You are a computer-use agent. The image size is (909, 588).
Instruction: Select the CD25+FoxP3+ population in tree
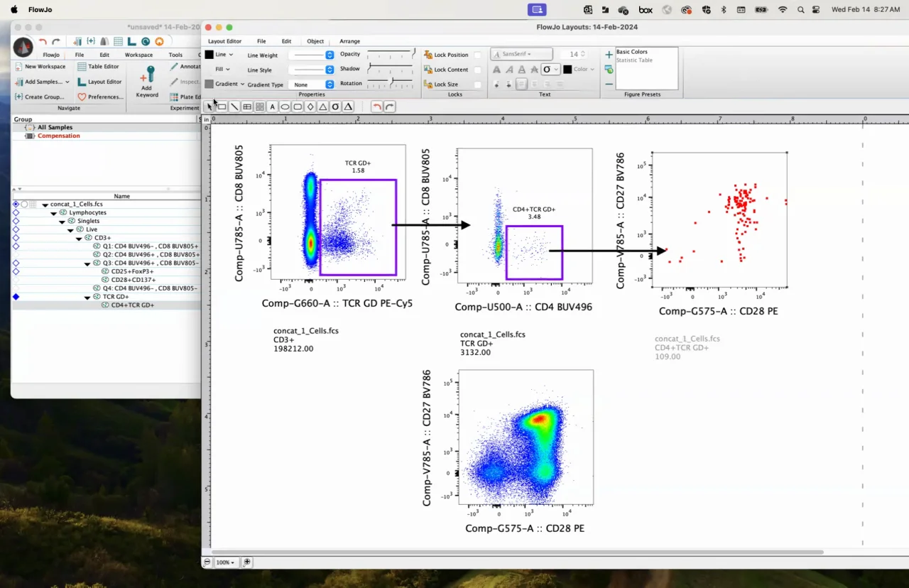pyautogui.click(x=133, y=271)
